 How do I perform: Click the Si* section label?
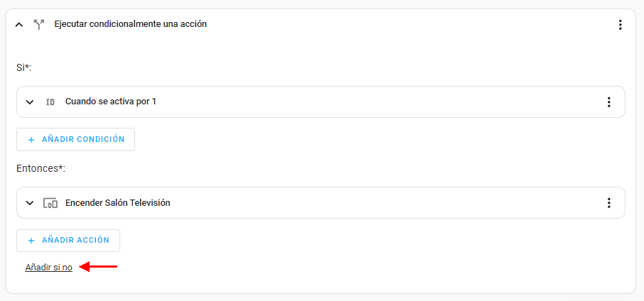tap(24, 67)
